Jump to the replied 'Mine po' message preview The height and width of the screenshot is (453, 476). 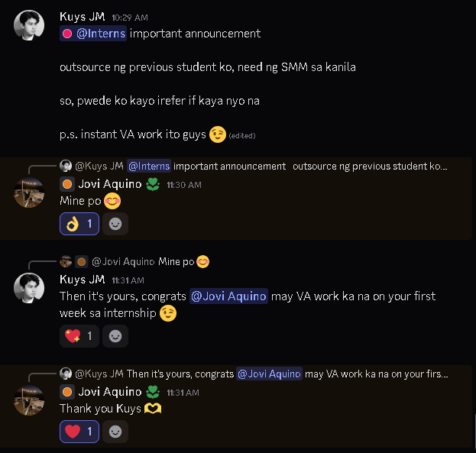(176, 262)
